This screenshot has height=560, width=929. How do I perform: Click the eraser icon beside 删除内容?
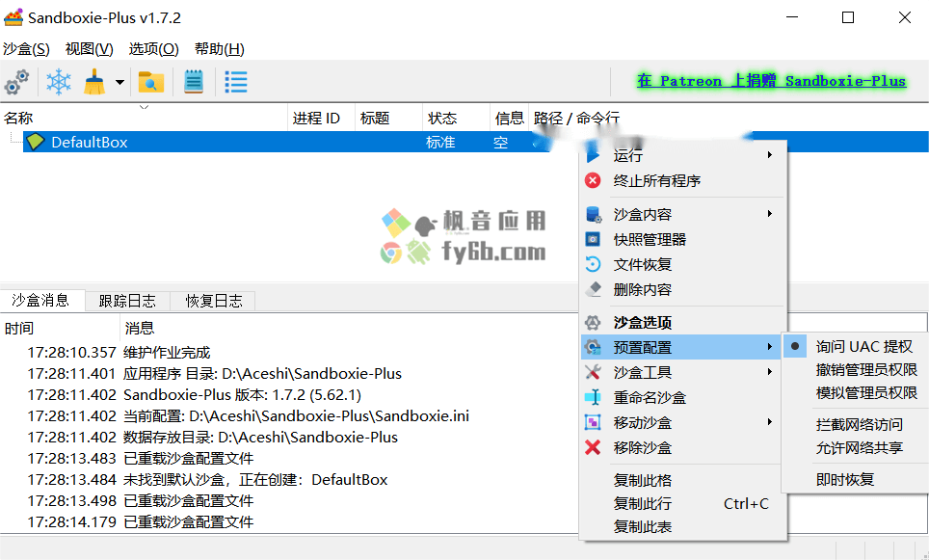click(593, 289)
